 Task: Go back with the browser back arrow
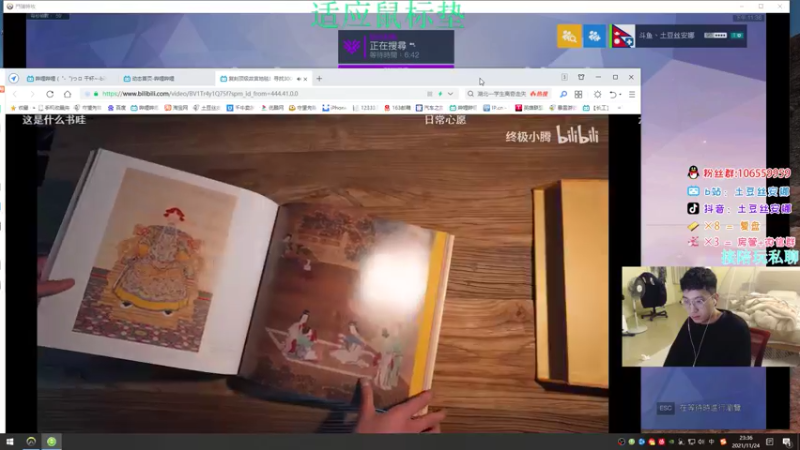click(x=15, y=94)
